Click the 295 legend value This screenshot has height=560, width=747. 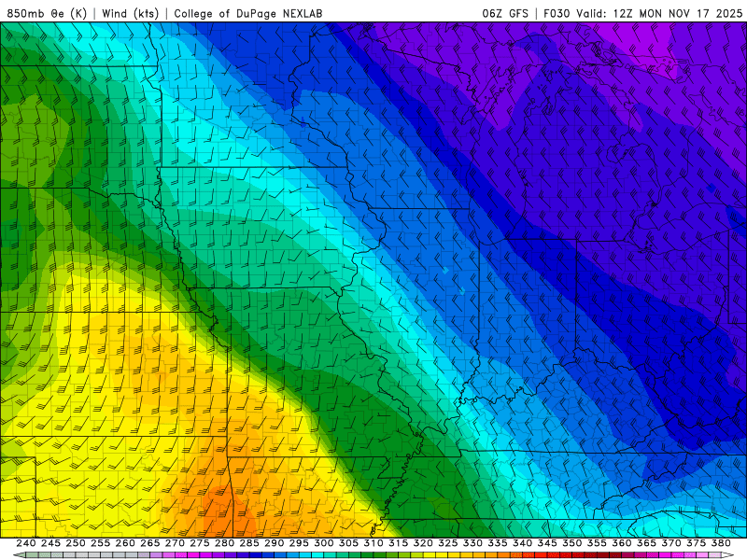click(299, 543)
